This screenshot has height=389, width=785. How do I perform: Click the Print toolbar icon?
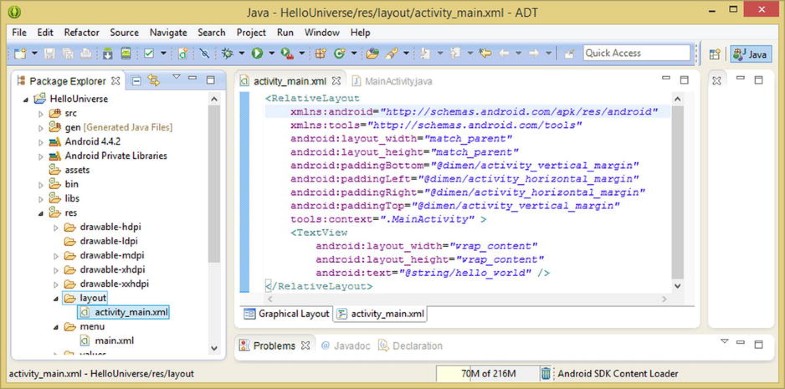tap(86, 53)
